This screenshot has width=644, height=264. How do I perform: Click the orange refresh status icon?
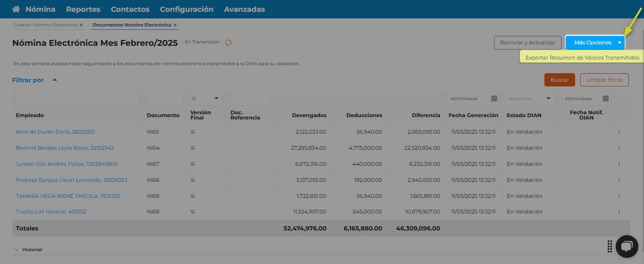coord(228,43)
